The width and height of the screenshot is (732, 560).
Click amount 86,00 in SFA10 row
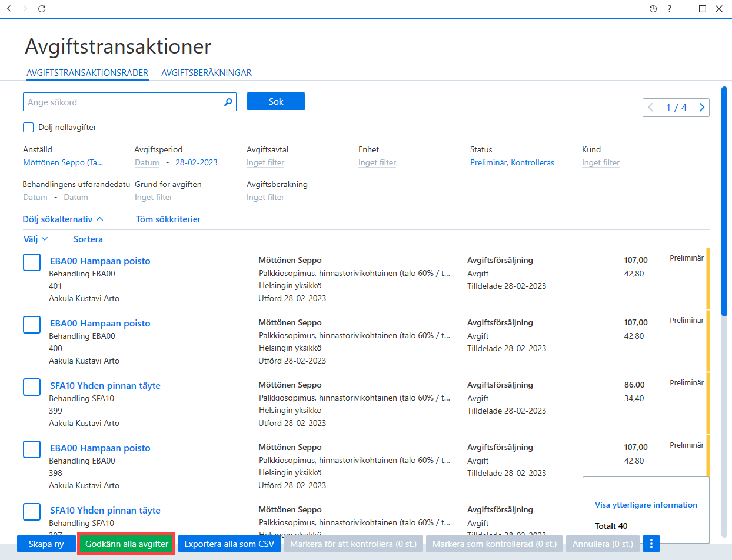point(634,385)
